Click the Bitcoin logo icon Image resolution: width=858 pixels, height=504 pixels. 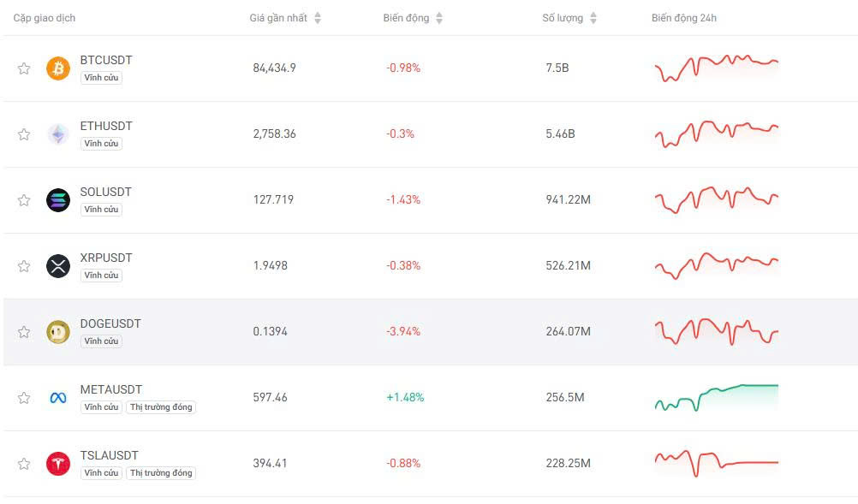(57, 68)
